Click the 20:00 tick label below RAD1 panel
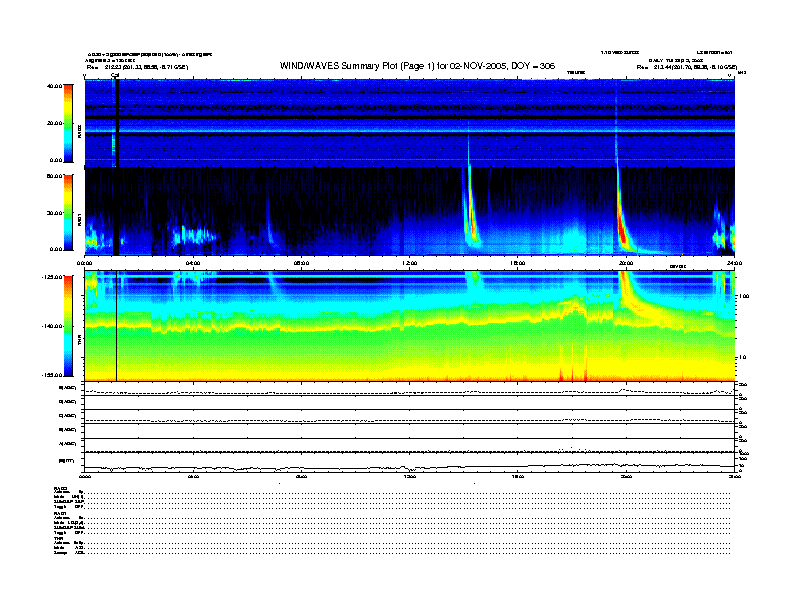The height and width of the screenshot is (612, 792). (626, 263)
